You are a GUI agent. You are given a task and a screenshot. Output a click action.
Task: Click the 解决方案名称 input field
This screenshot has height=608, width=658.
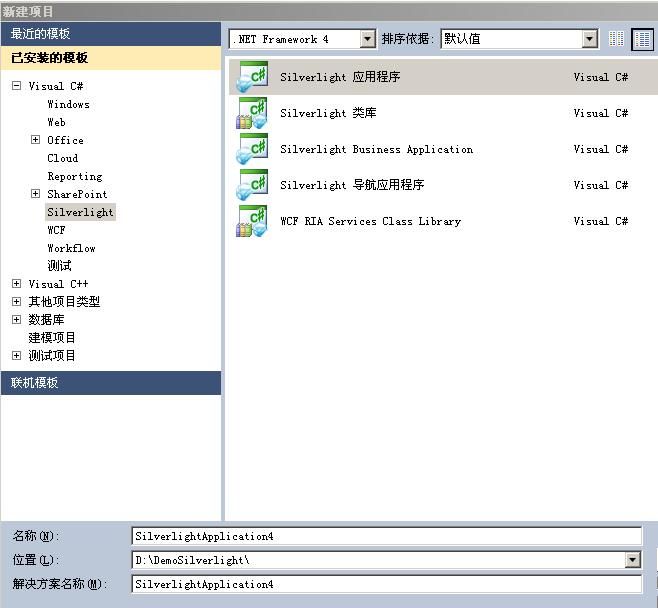point(386,584)
